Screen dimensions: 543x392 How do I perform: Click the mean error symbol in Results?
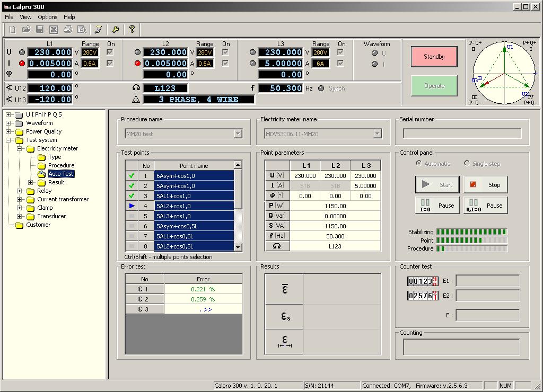coord(284,289)
